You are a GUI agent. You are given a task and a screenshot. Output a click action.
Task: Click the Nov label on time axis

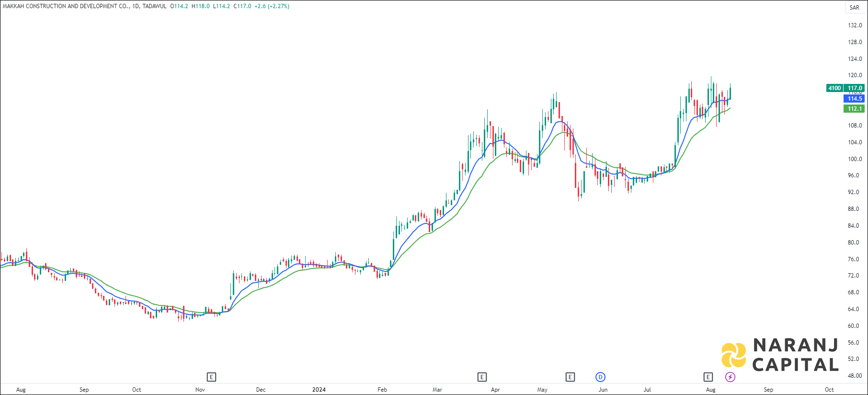point(200,390)
